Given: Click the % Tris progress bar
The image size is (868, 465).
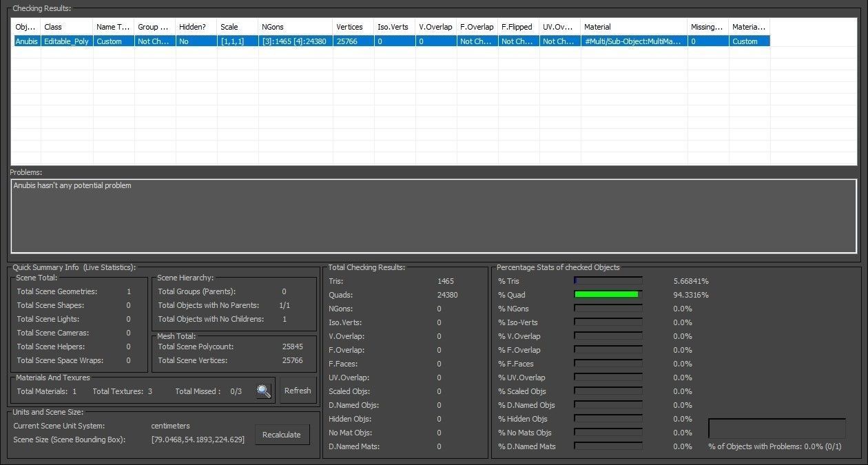Looking at the screenshot, I should 608,281.
